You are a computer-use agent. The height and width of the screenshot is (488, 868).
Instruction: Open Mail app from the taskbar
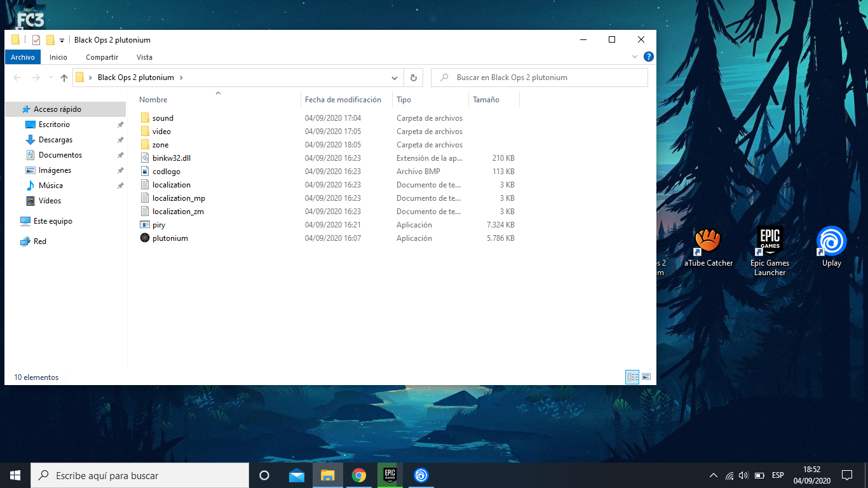pos(297,475)
